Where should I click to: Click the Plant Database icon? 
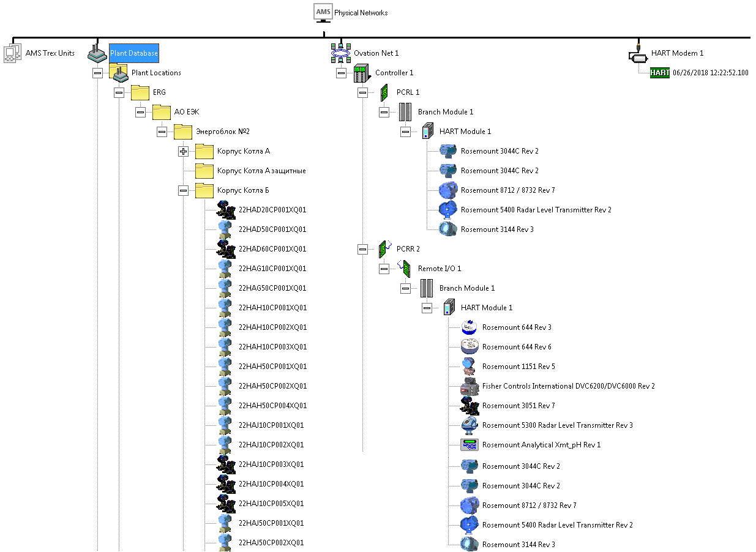click(x=97, y=53)
